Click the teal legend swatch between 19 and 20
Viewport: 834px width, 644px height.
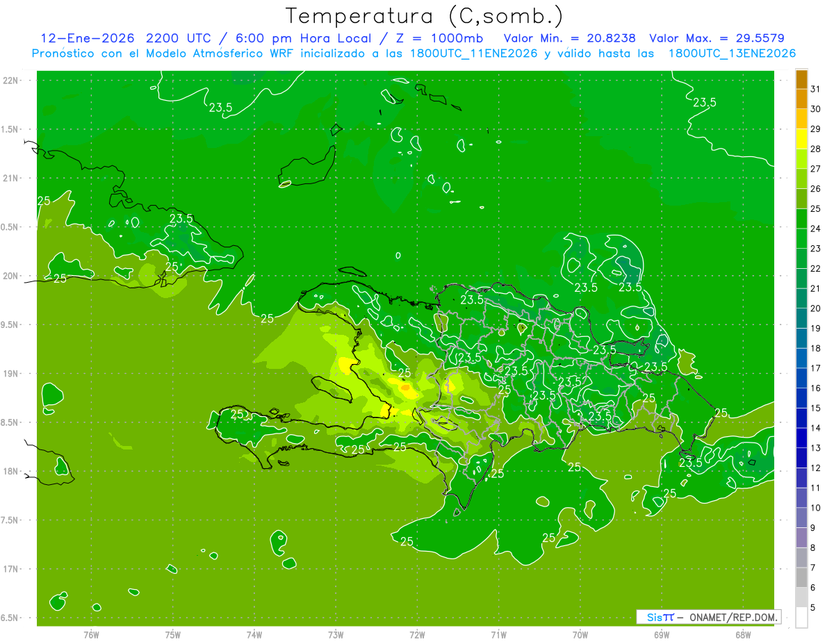pyautogui.click(x=801, y=318)
